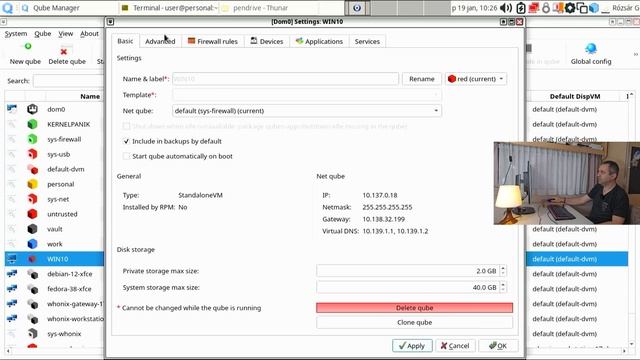Click the system storage size field
This screenshot has height=360, width=640.
click(x=407, y=287)
